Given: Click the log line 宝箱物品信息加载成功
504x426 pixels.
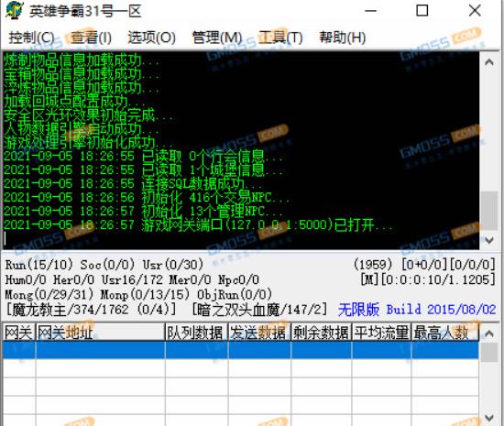Looking at the screenshot, I should coord(82,74).
